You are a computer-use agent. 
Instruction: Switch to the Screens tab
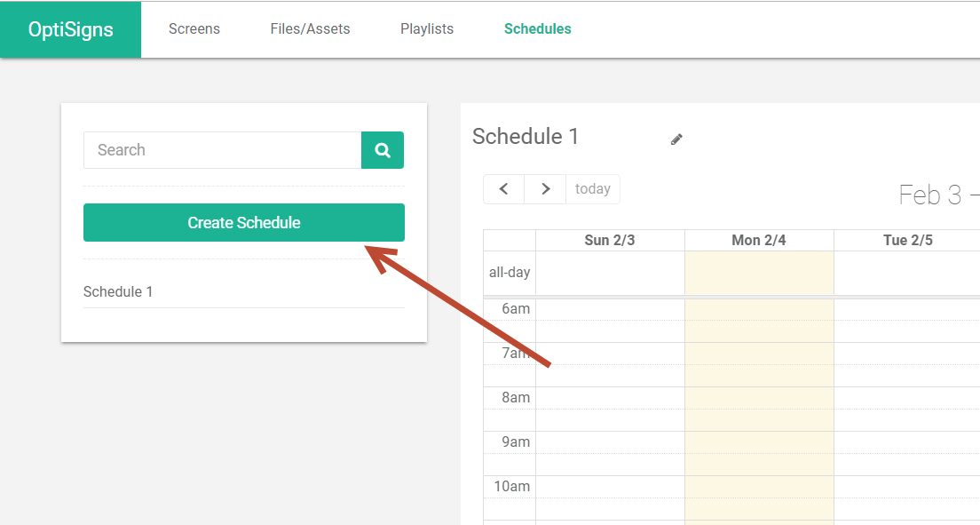(194, 28)
